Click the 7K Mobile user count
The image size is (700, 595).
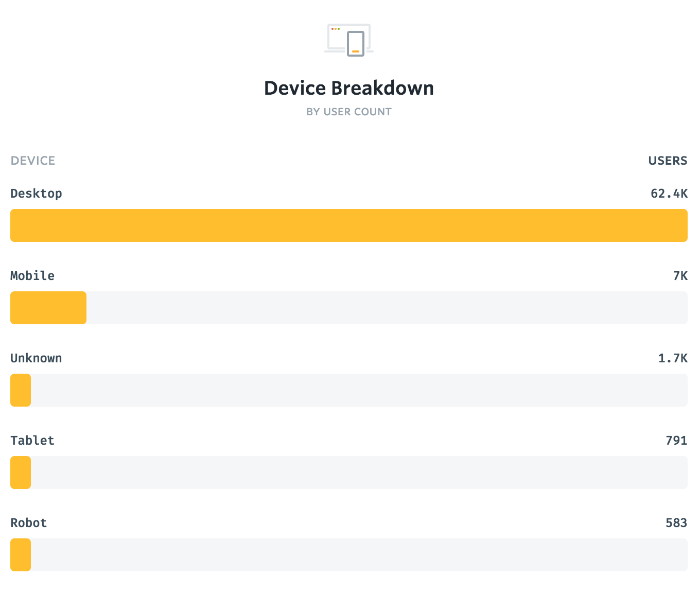680,276
